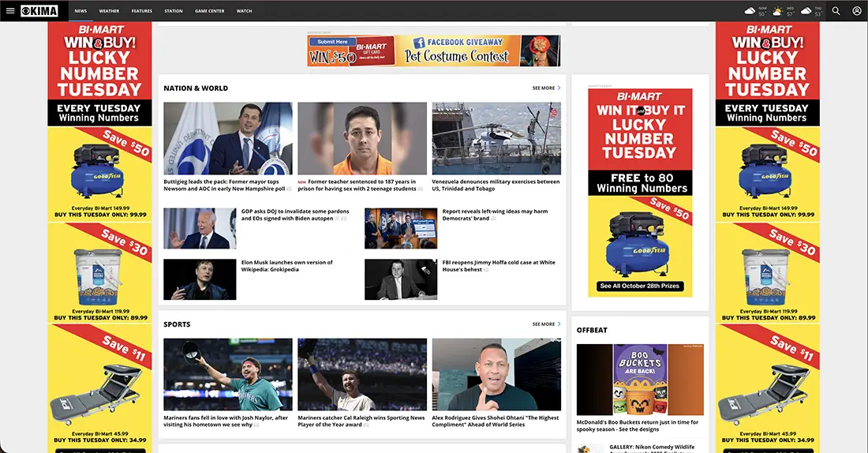868x453 pixels.
Task: Open the Offbeat section heading
Action: (592, 330)
